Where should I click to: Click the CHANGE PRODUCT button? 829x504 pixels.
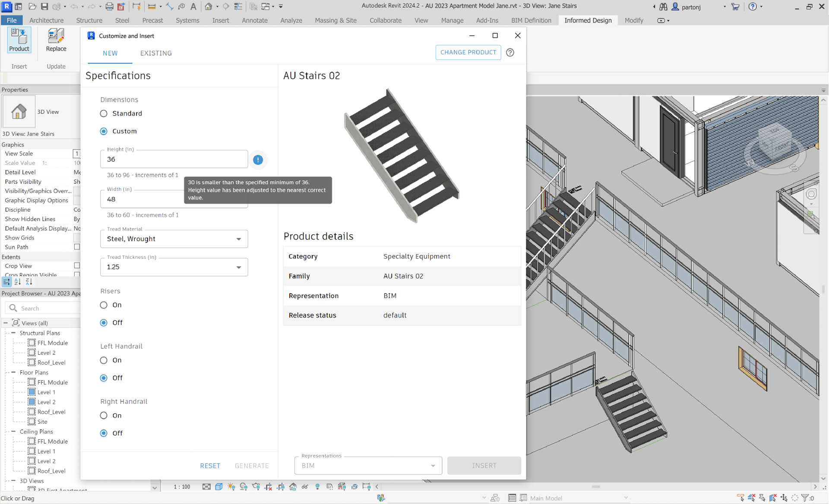pyautogui.click(x=468, y=52)
